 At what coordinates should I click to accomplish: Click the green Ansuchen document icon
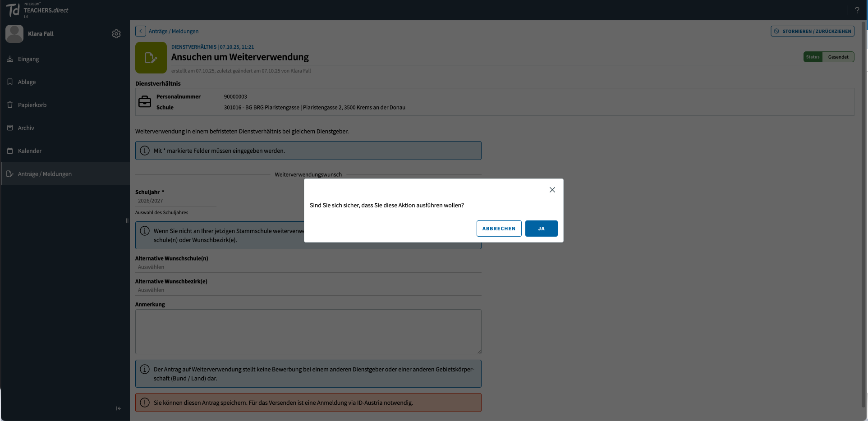click(151, 58)
